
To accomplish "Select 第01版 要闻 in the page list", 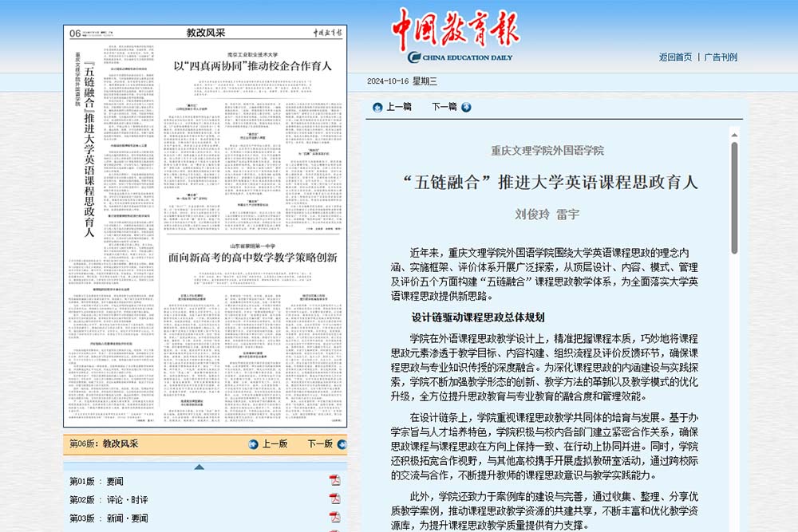I will tap(97, 481).
